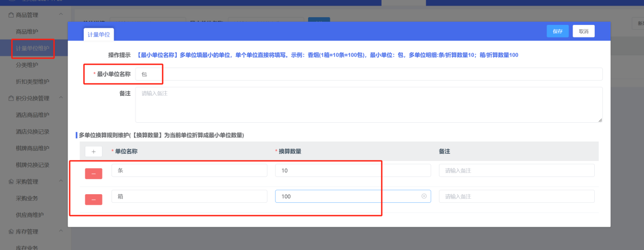Image resolution: width=644 pixels, height=250 pixels.
Task: Remove the 条 row with minus button
Action: (x=93, y=174)
